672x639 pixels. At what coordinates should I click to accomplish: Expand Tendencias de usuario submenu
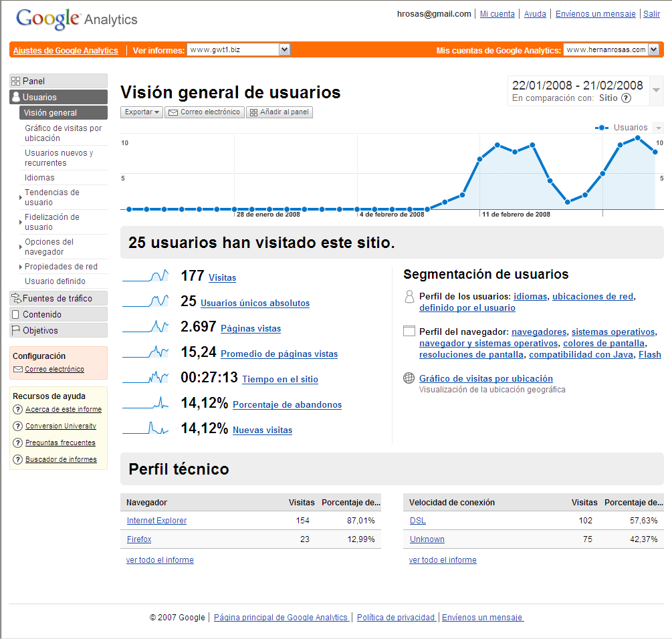[x=20, y=197]
